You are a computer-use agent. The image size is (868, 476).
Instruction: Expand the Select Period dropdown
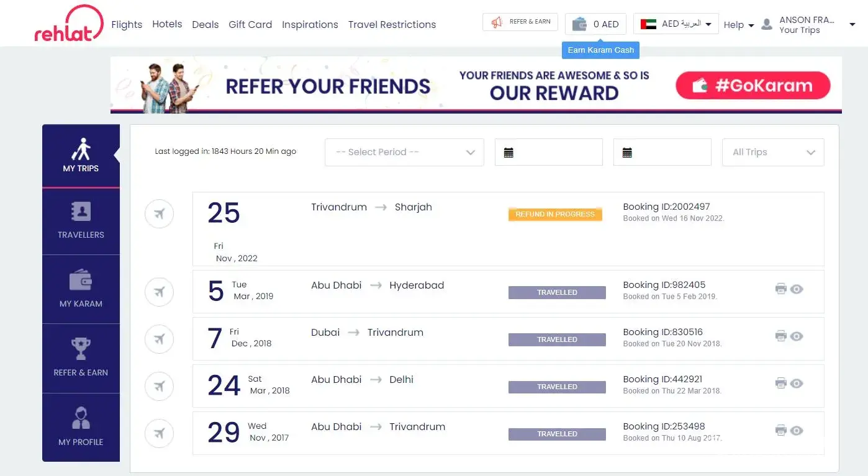[x=404, y=152]
